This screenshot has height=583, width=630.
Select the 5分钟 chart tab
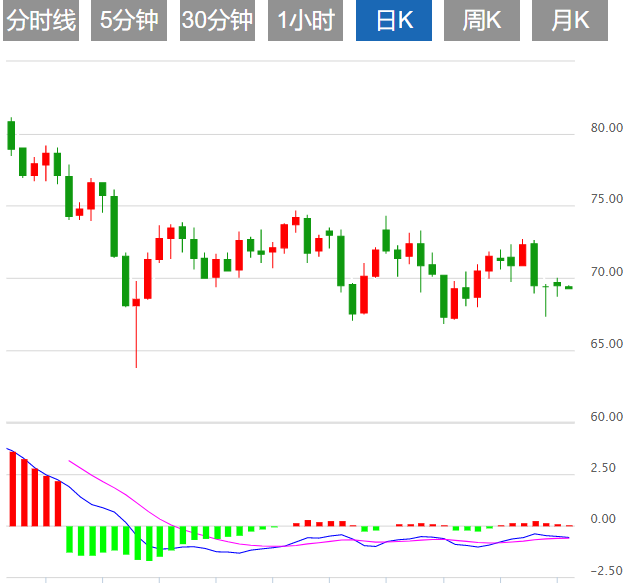pyautogui.click(x=129, y=20)
